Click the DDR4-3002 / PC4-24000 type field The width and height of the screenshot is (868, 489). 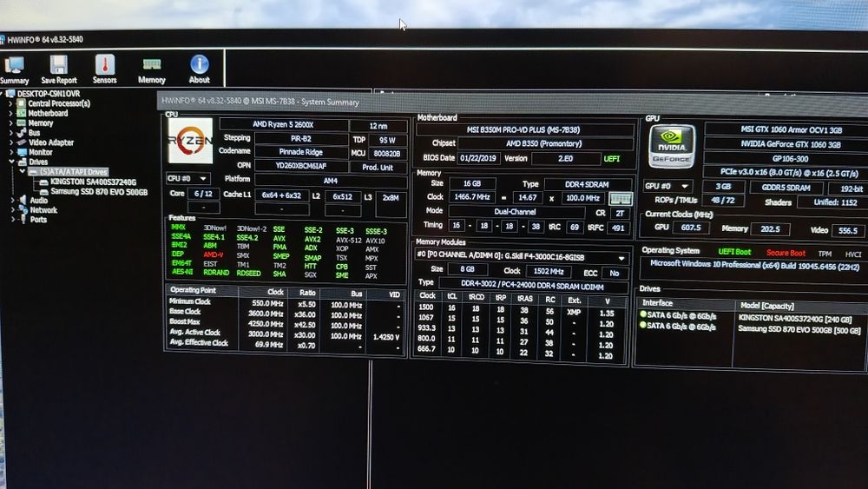[x=532, y=287]
